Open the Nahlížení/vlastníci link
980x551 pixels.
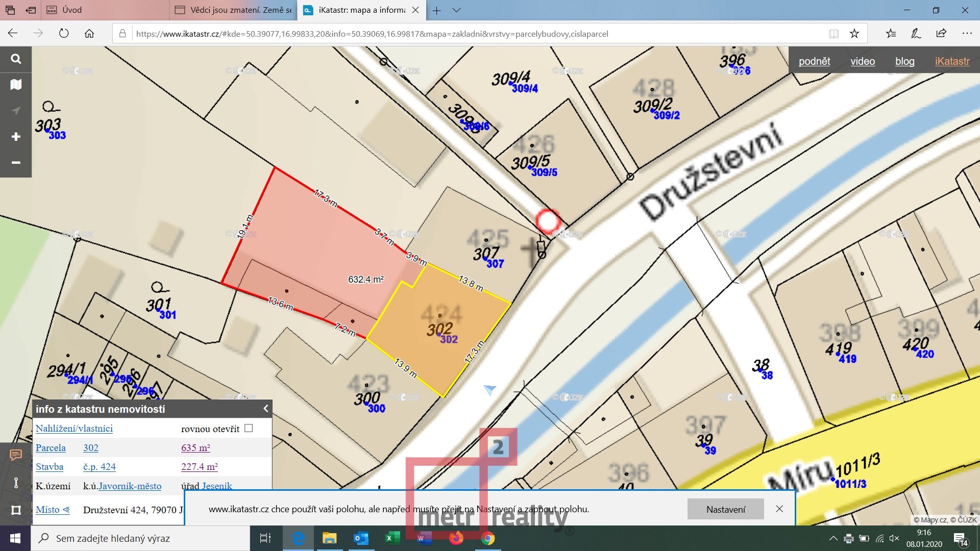[x=74, y=429]
